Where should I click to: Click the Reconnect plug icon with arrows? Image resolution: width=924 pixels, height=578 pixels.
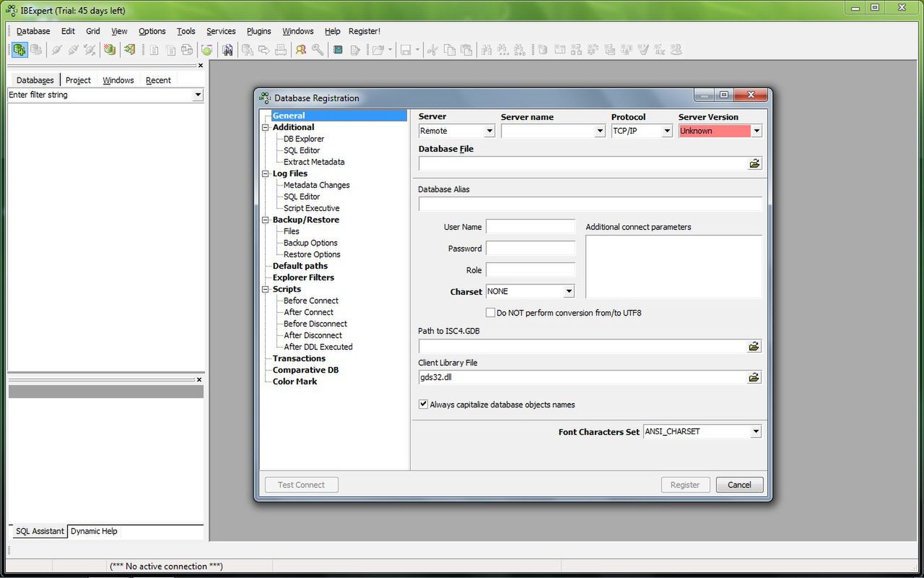click(90, 50)
